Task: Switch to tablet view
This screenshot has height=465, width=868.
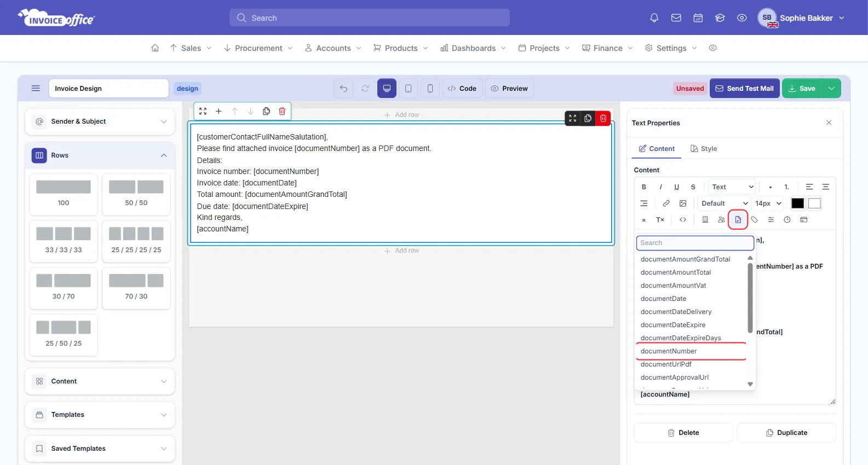Action: click(409, 89)
